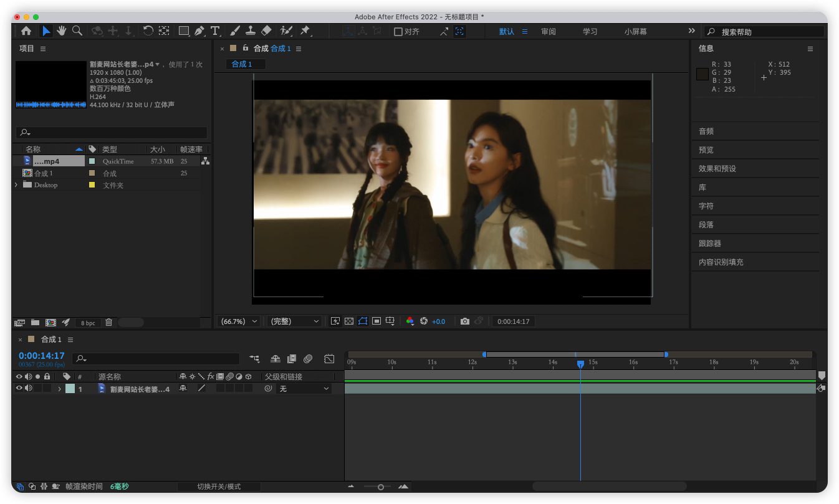Activate the Eraser tool
This screenshot has width=839, height=504.
pos(266,31)
